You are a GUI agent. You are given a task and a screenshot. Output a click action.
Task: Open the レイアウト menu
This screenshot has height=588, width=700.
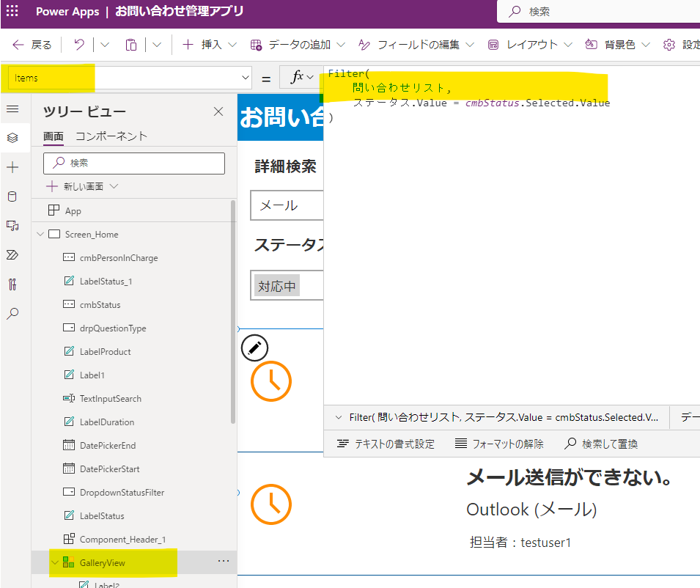(x=530, y=45)
